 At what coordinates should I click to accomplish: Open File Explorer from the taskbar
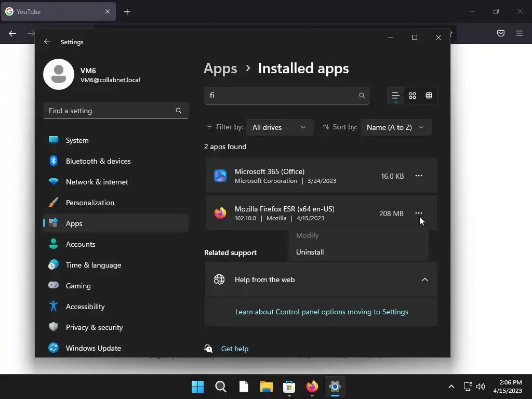tap(267, 387)
